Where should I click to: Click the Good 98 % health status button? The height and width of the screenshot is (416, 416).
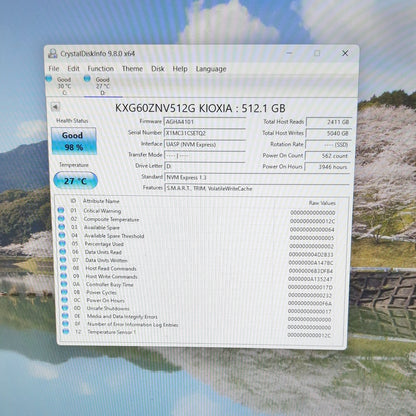pos(74,141)
